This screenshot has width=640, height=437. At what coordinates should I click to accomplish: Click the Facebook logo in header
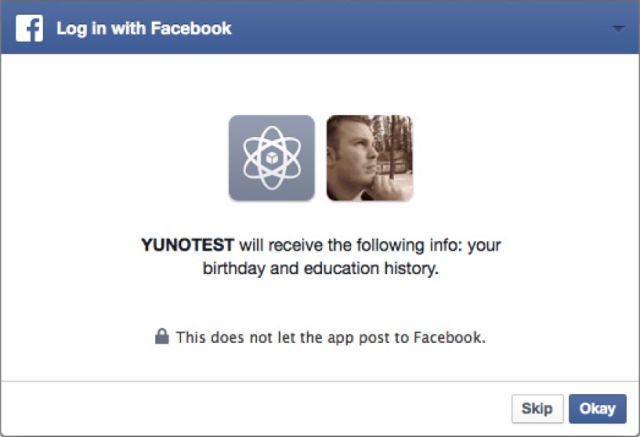pyautogui.click(x=29, y=29)
